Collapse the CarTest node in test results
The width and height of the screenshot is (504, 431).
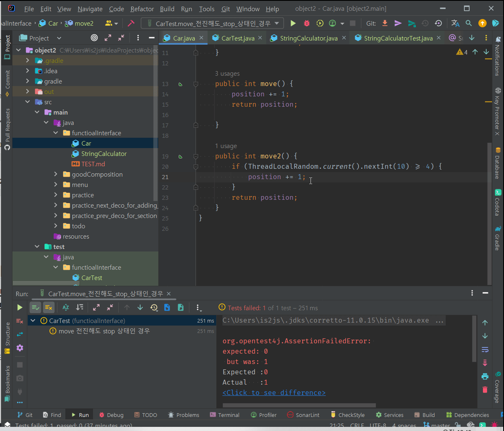click(x=33, y=321)
